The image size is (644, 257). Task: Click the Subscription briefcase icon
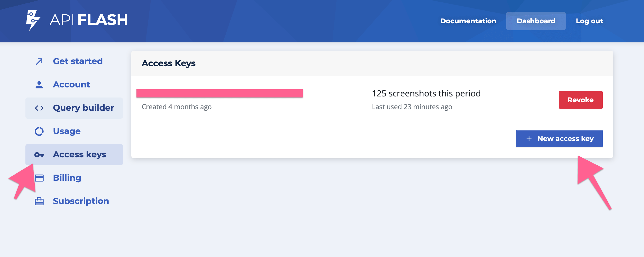[39, 201]
